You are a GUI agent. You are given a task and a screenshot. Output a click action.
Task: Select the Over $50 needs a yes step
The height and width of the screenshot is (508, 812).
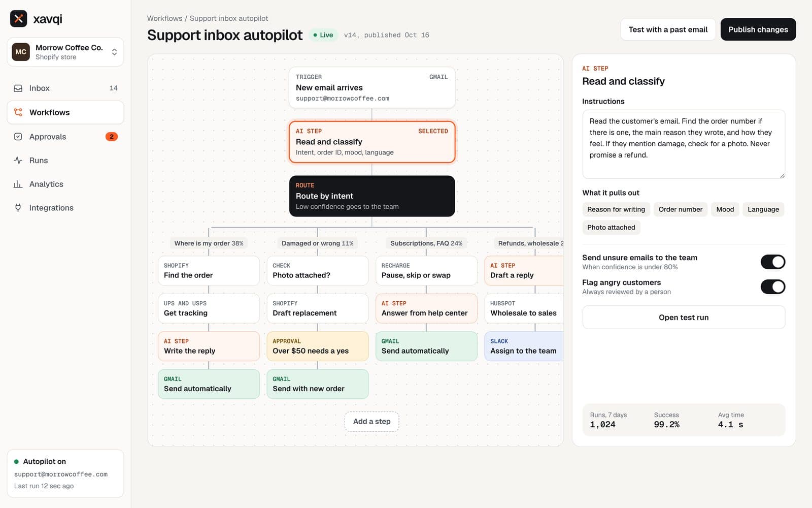(318, 346)
